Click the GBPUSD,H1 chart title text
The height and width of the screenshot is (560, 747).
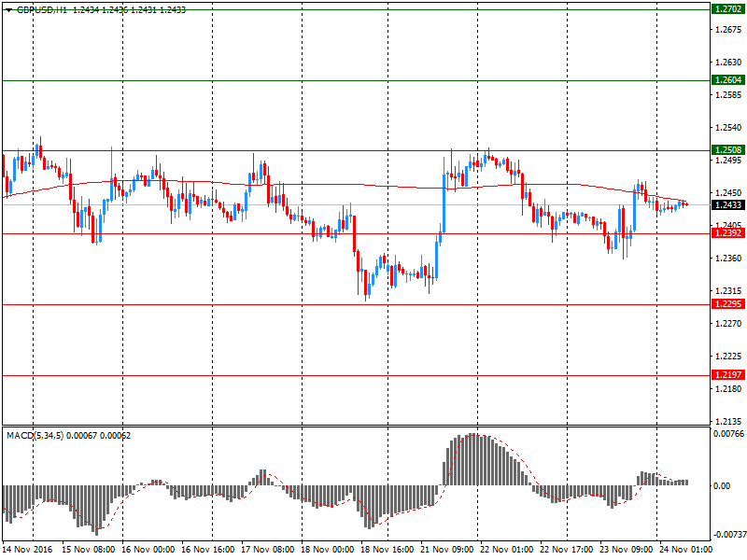42,10
